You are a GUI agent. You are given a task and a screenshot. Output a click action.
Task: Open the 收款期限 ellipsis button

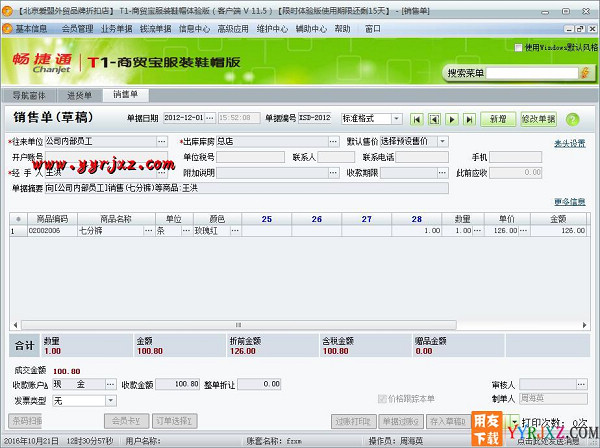pyautogui.click(x=443, y=173)
